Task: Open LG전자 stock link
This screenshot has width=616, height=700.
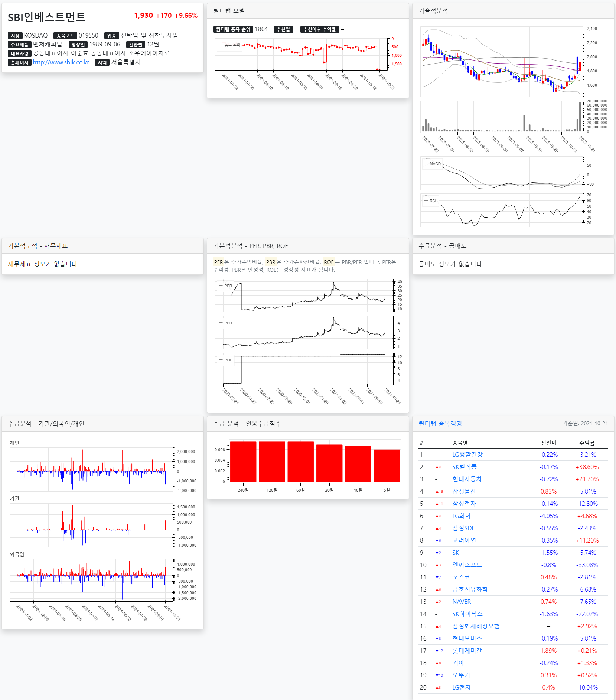Action: pyautogui.click(x=461, y=687)
